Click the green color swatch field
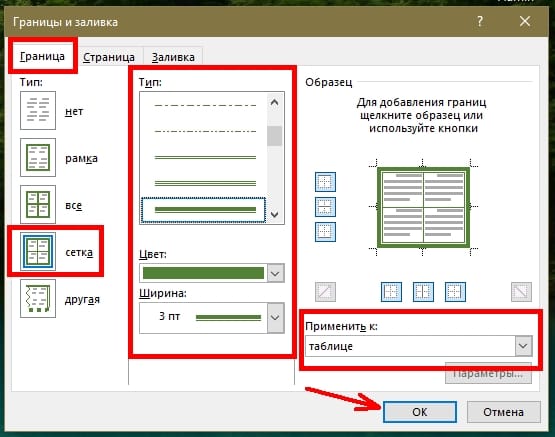The height and width of the screenshot is (437, 555). [203, 273]
